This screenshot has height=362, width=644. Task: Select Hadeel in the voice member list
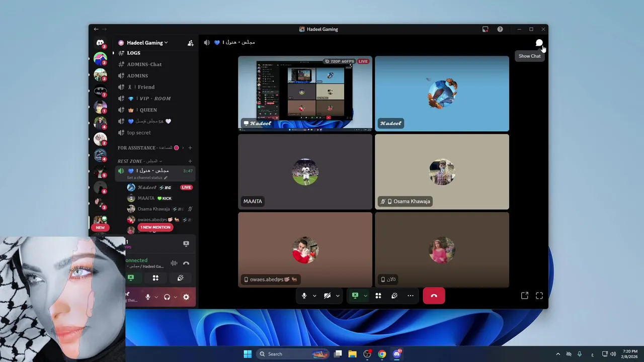coord(160,187)
